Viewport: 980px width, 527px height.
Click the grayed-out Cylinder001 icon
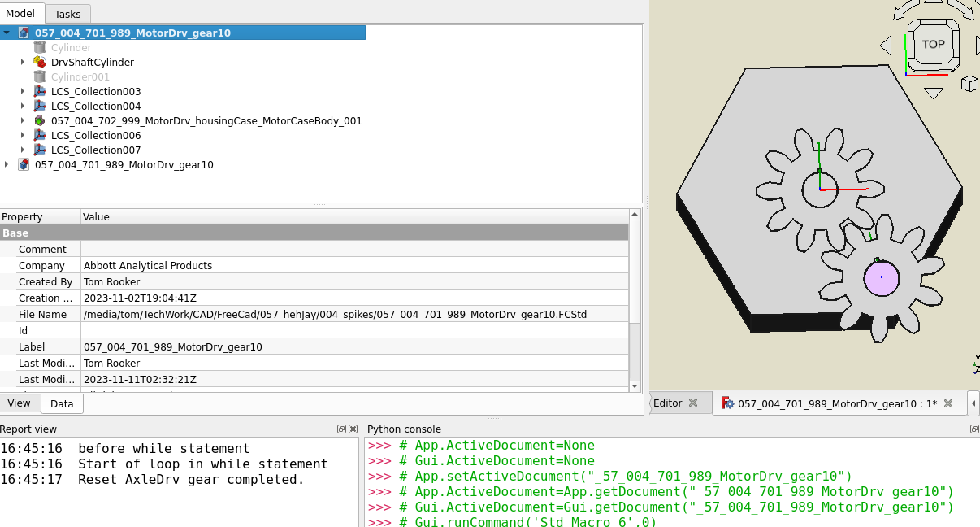point(39,76)
